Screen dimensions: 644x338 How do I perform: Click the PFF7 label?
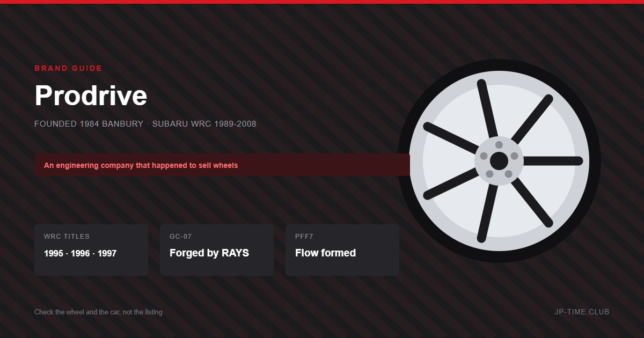tap(303, 236)
